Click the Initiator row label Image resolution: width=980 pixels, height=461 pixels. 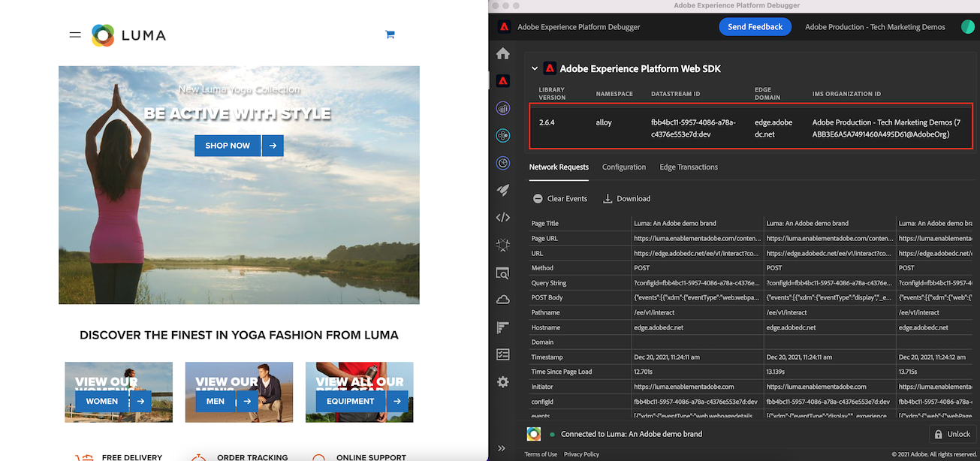click(543, 387)
